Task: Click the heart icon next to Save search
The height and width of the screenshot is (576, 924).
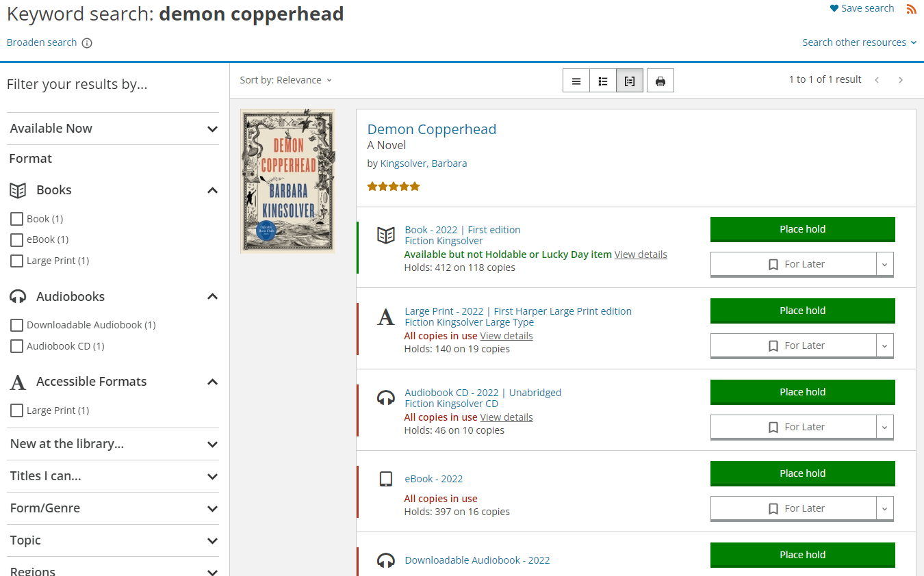Action: 834,8
